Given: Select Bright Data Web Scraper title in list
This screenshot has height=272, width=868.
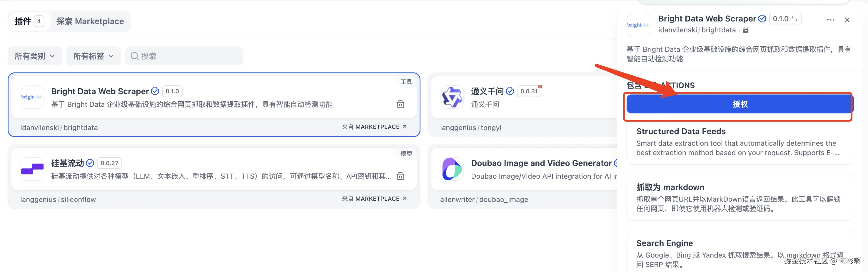Looking at the screenshot, I should (x=100, y=92).
